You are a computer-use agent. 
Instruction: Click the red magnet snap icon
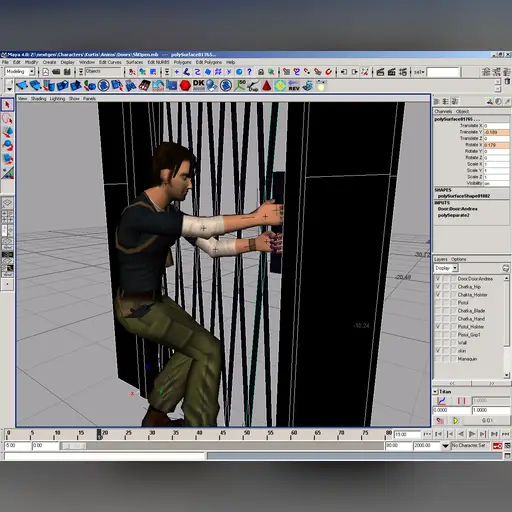[328, 72]
